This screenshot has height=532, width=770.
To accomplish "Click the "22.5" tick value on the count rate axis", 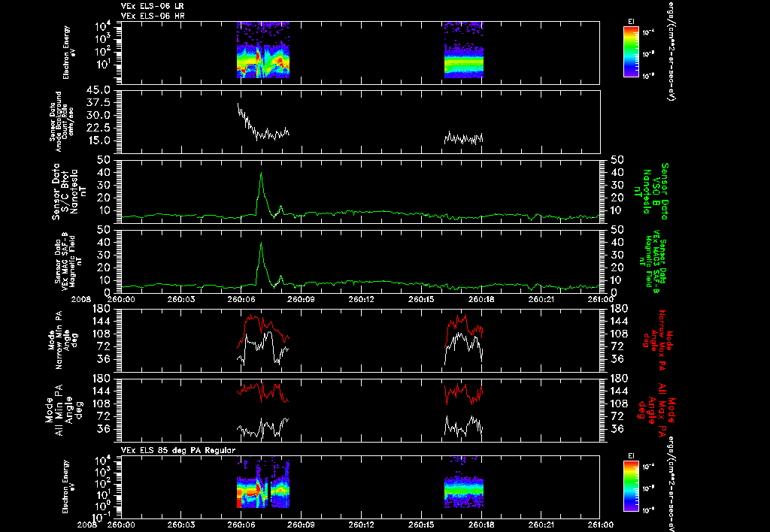I will pyautogui.click(x=99, y=128).
